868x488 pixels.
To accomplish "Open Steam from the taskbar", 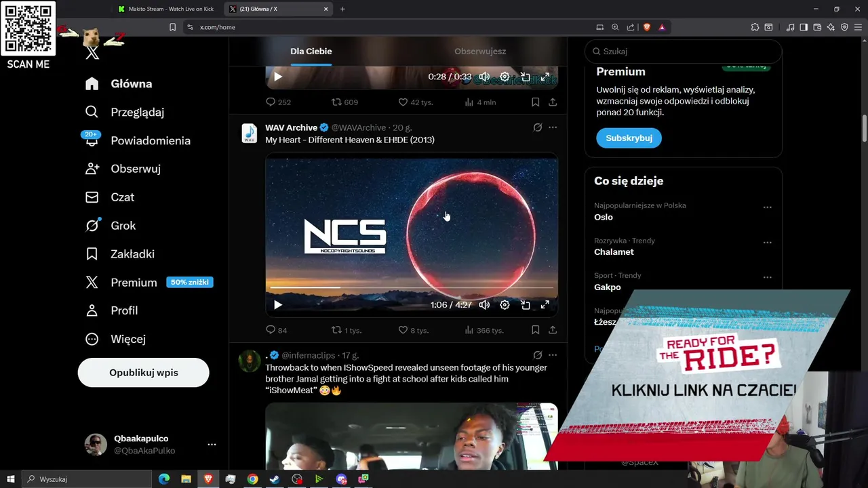I will coord(275,479).
